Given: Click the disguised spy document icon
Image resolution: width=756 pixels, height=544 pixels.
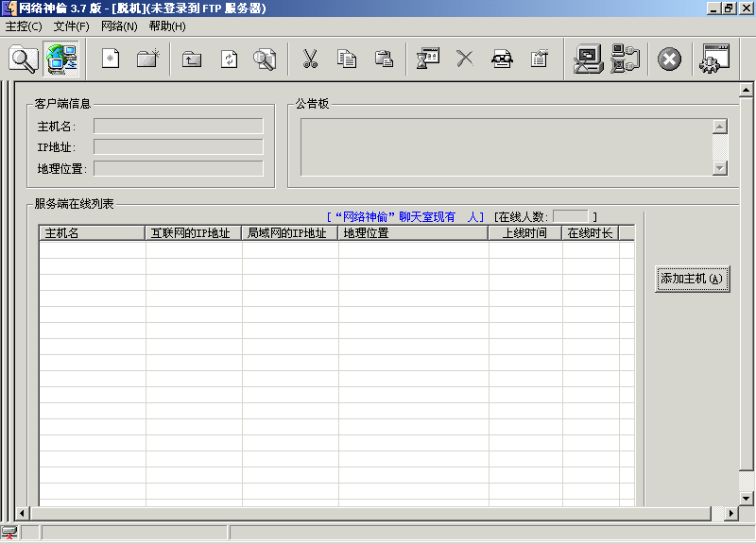Looking at the screenshot, I should point(502,59).
